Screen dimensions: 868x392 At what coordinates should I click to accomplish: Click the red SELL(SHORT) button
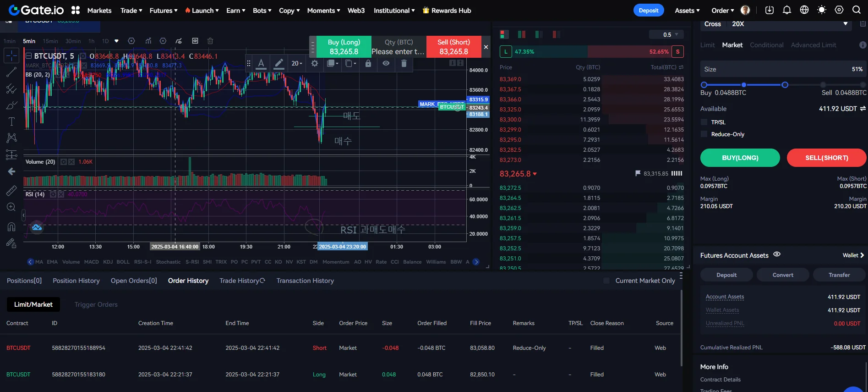827,158
